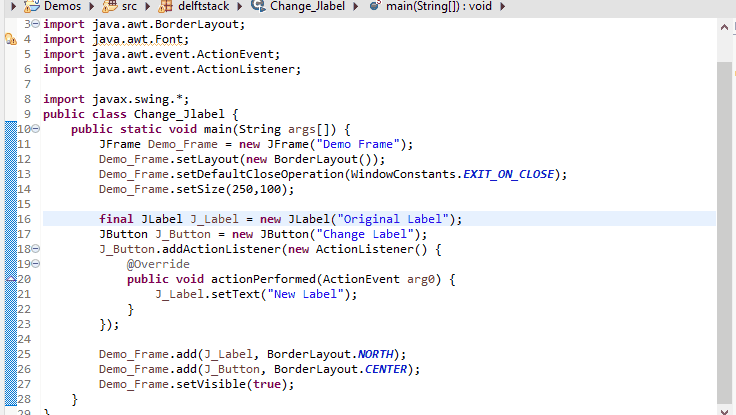This screenshot has height=415, width=736.
Task: Collapse the ActionListener fold on line 18
Action: coord(36,249)
